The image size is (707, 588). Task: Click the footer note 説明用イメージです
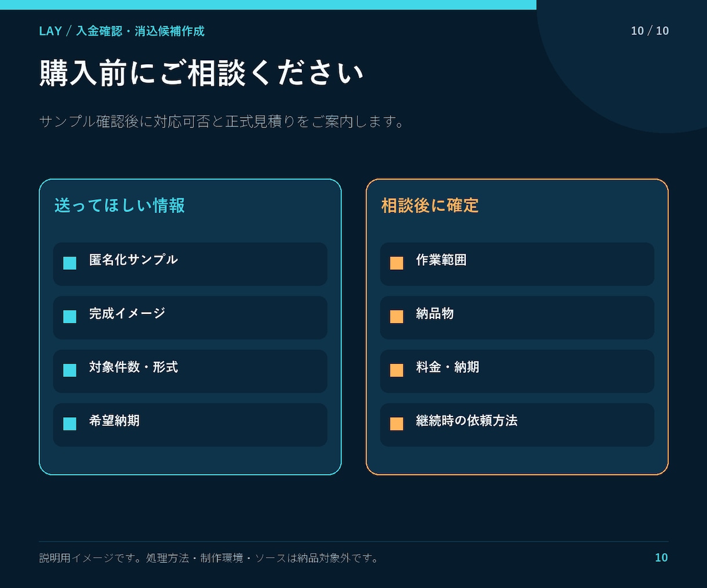[209, 558]
